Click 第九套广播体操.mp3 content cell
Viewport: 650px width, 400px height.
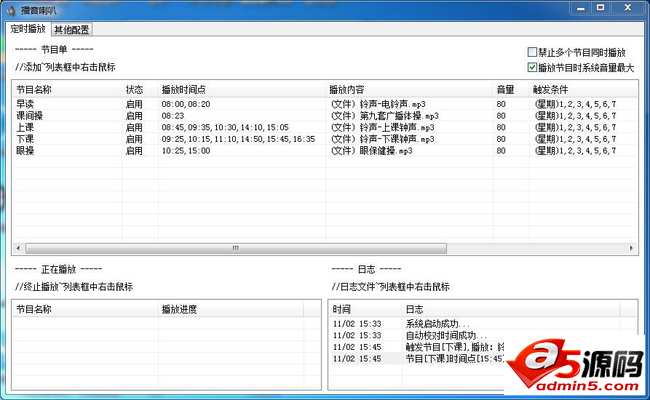click(384, 116)
